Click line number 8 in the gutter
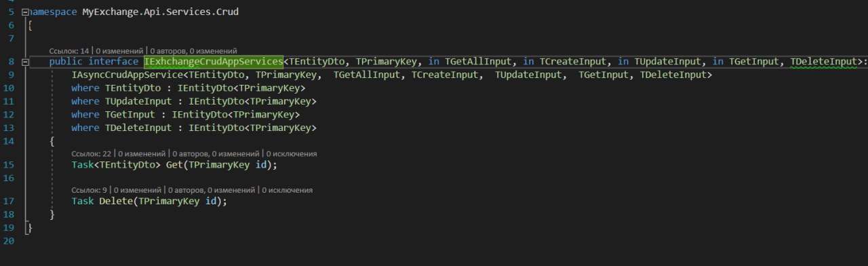868x266 pixels. click(x=11, y=62)
